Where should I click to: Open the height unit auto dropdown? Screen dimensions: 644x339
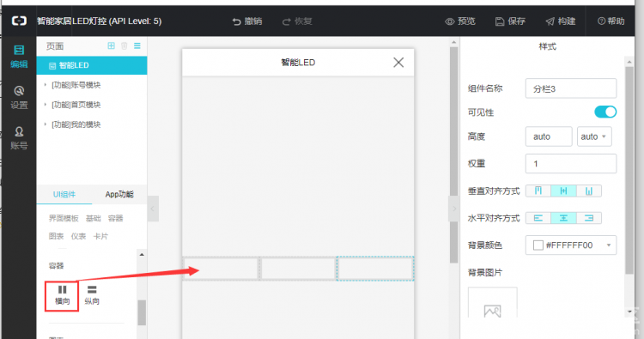(x=594, y=136)
